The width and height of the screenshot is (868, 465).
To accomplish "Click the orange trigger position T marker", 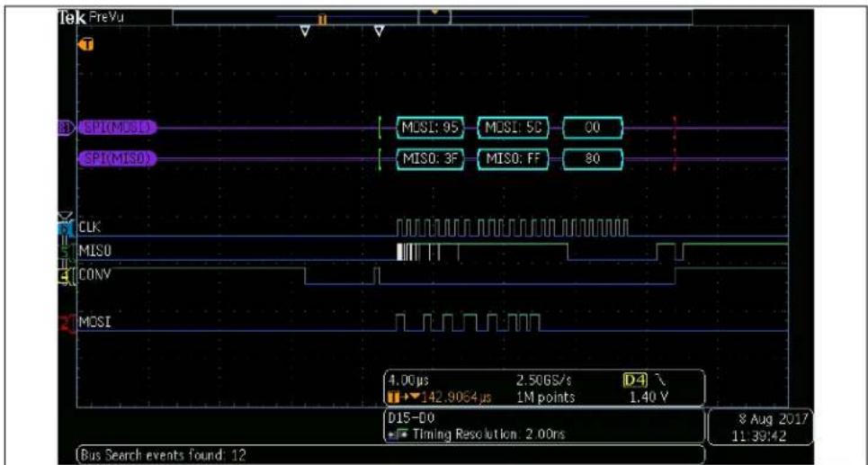I will coord(86,44).
